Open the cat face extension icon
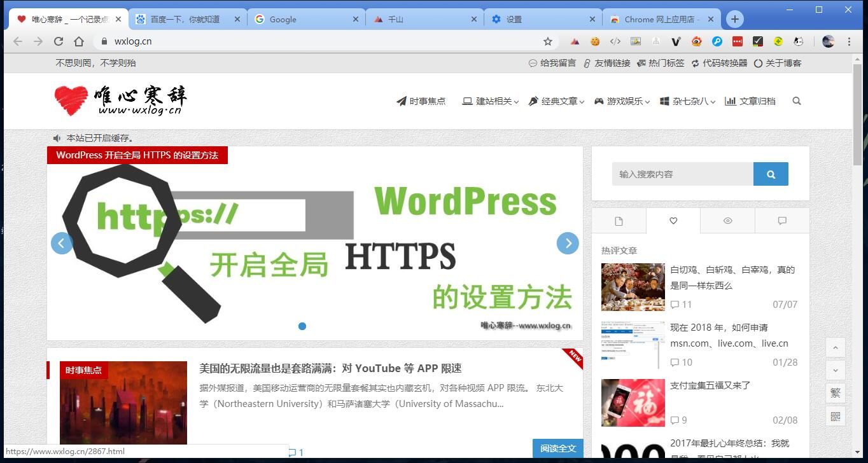The height and width of the screenshot is (463, 868). [799, 41]
